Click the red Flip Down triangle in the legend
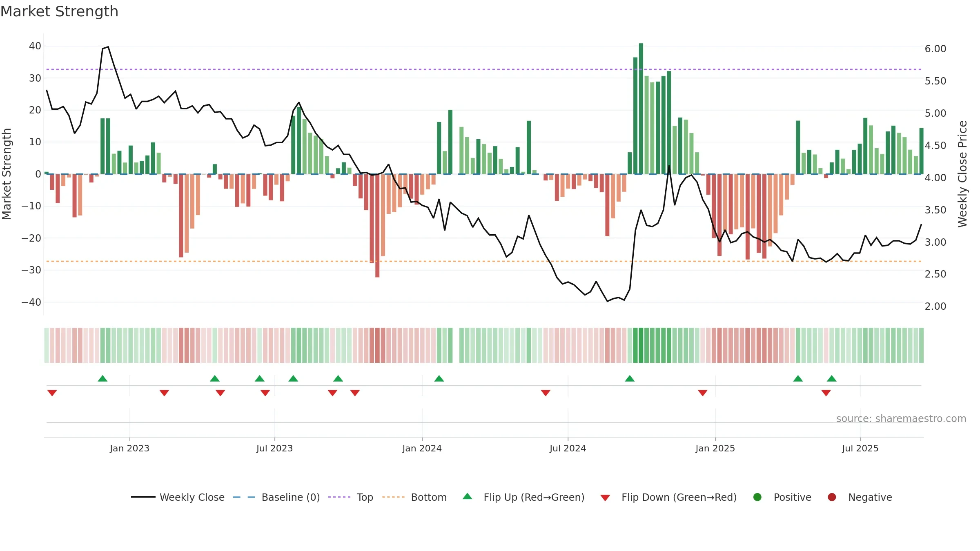 point(605,498)
